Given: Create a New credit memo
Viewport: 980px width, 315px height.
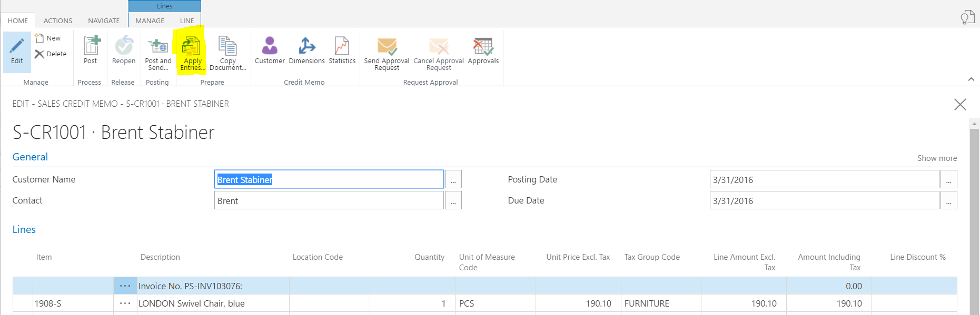Looking at the screenshot, I should coord(48,38).
